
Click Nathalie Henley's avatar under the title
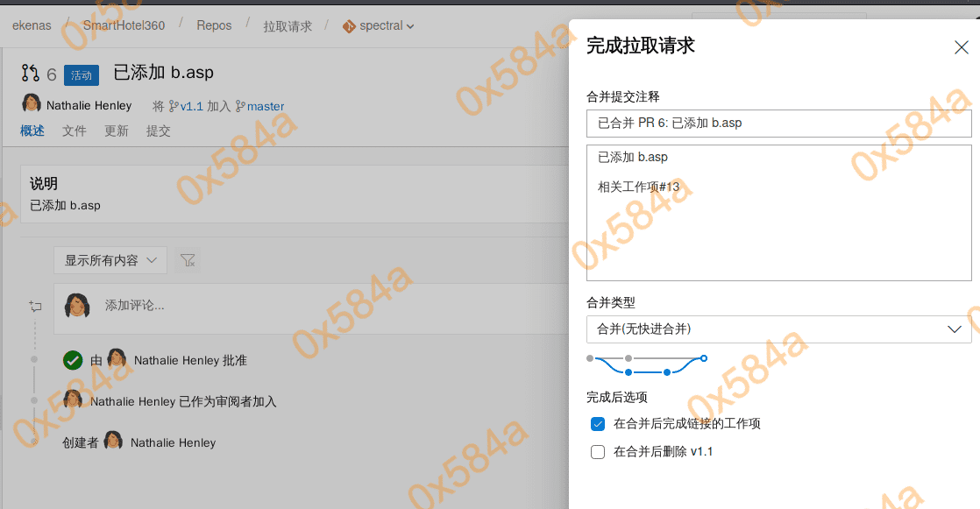coord(32,104)
